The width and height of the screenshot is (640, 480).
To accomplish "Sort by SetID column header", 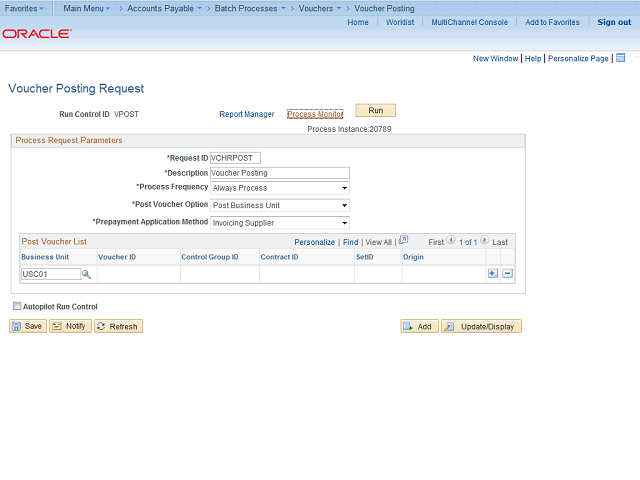I will [364, 257].
